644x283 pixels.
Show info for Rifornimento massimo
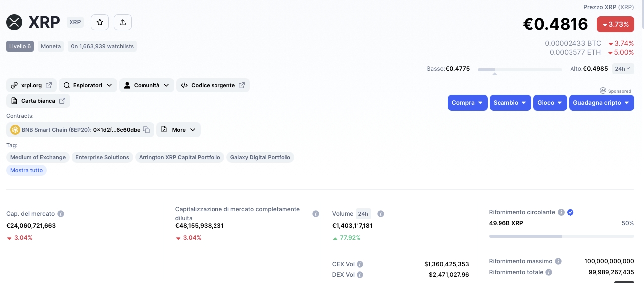558,261
